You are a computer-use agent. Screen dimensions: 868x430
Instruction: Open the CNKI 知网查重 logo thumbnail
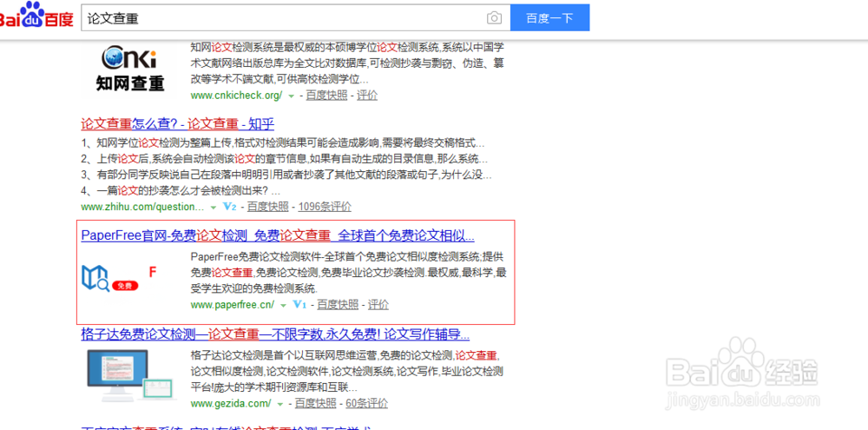tap(130, 68)
